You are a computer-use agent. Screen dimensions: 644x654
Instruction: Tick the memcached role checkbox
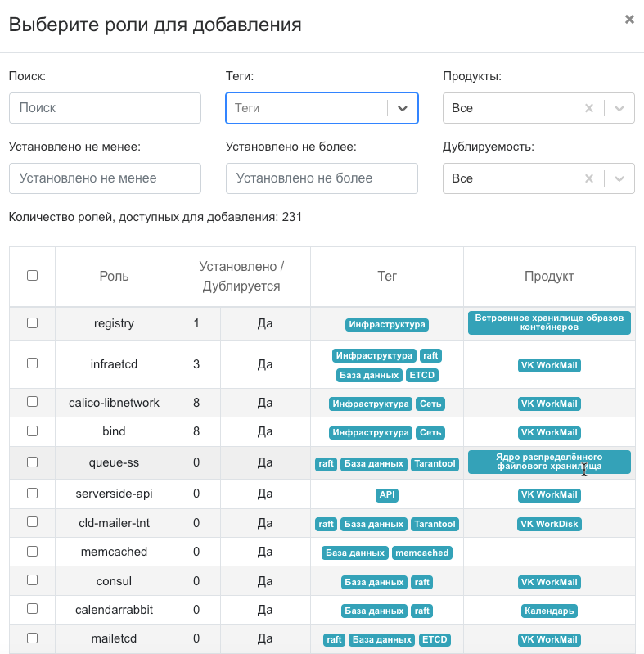32,552
